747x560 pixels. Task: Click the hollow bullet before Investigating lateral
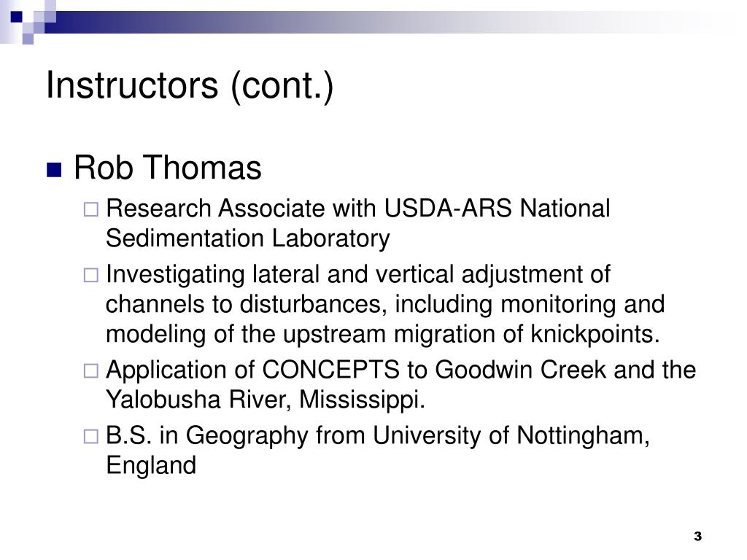point(91,275)
